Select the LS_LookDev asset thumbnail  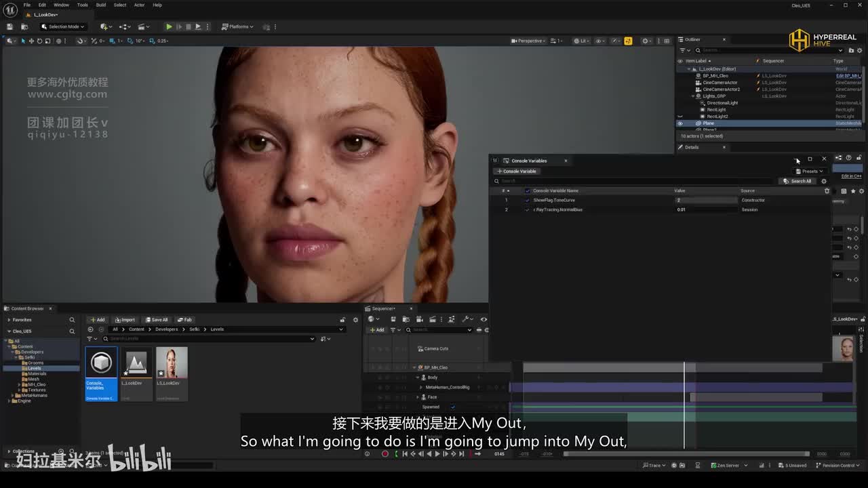172,373
